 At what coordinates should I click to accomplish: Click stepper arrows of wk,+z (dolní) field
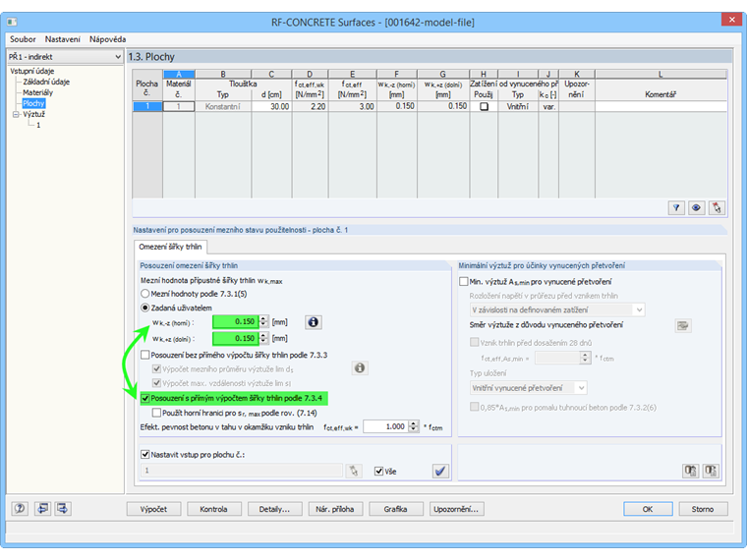[264, 338]
